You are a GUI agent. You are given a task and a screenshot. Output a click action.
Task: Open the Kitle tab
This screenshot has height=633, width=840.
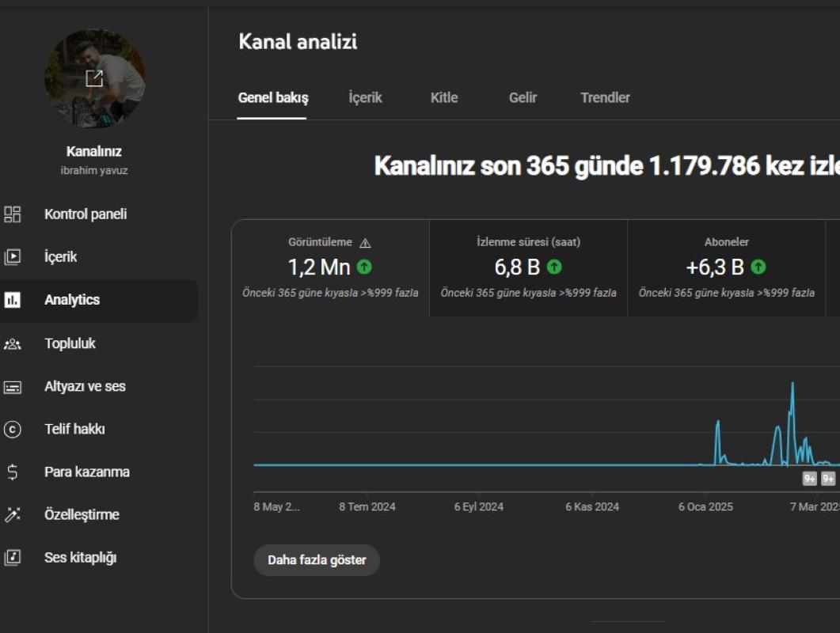(x=444, y=98)
